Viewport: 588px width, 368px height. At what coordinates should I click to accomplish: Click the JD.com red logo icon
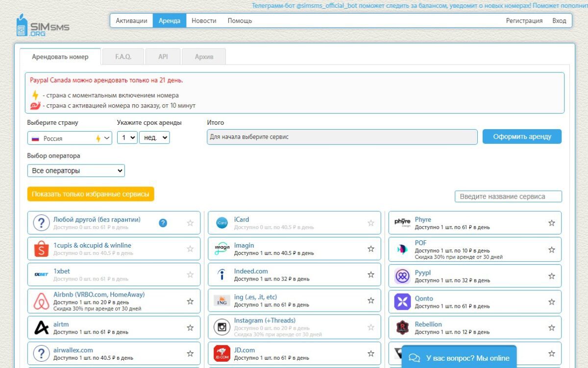(x=222, y=352)
